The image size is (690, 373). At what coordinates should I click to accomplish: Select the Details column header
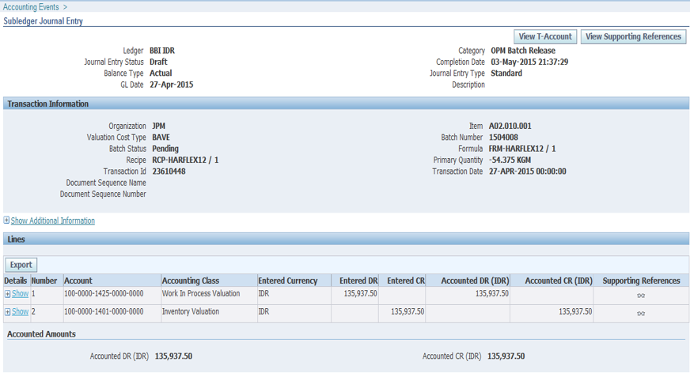pos(15,281)
